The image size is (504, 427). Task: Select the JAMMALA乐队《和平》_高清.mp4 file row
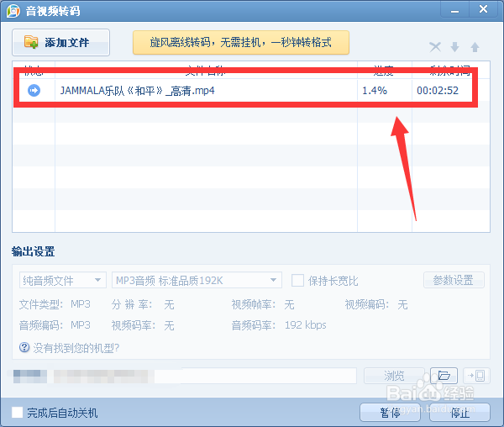pos(251,90)
